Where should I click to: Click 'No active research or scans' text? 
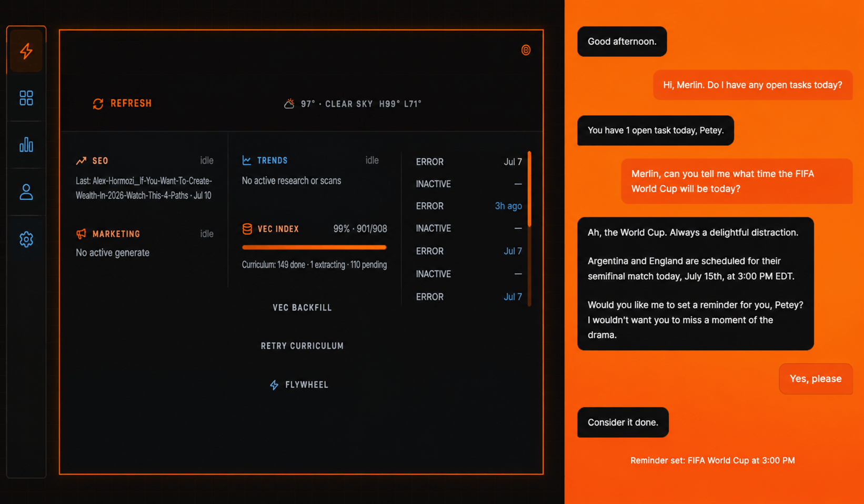292,181
